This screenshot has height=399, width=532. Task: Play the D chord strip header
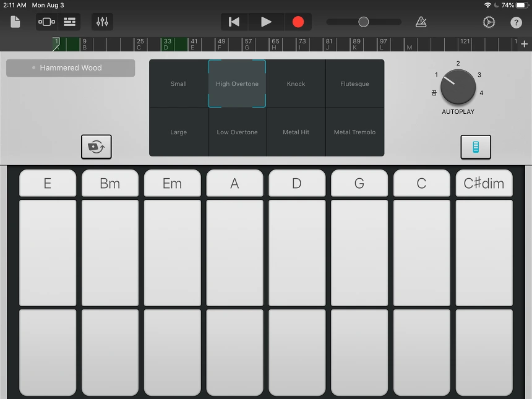(x=297, y=183)
